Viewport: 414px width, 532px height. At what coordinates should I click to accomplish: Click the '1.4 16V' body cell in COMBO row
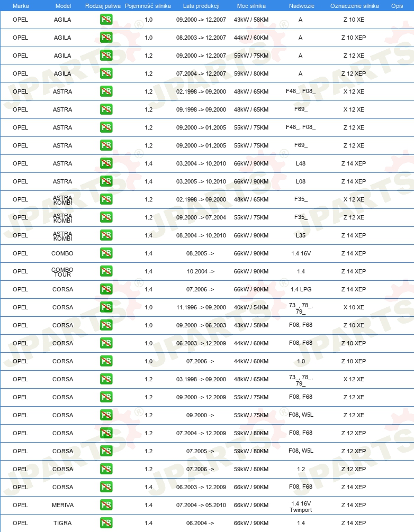[x=301, y=253]
